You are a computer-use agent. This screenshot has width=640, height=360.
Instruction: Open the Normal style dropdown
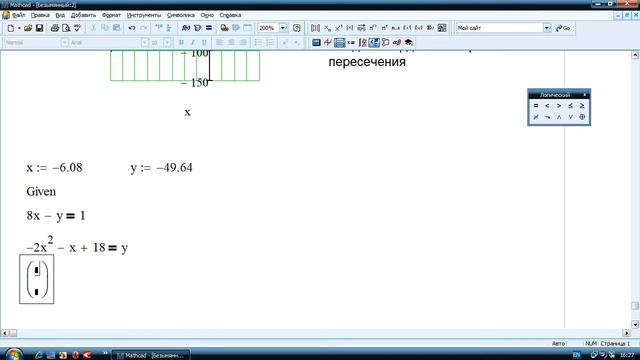64,42
